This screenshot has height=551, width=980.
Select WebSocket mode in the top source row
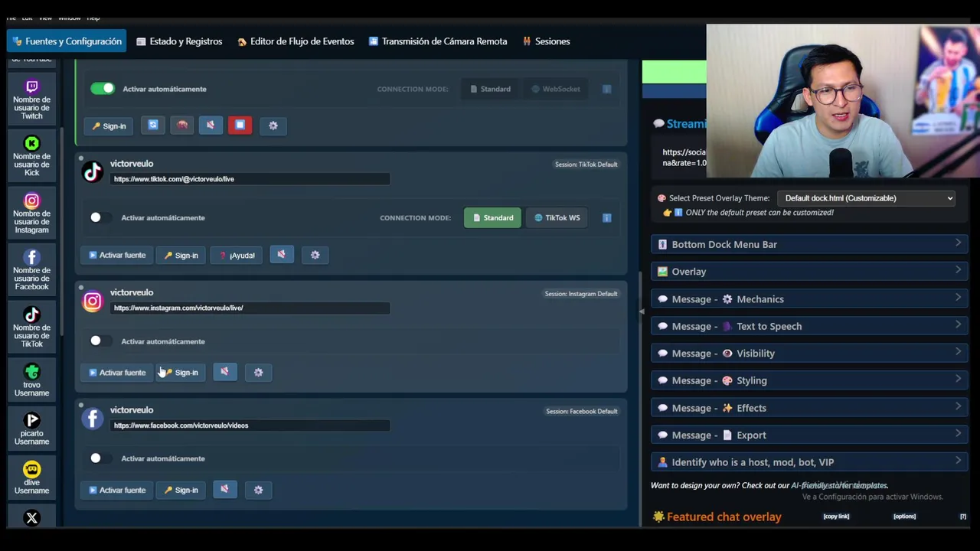(556, 89)
